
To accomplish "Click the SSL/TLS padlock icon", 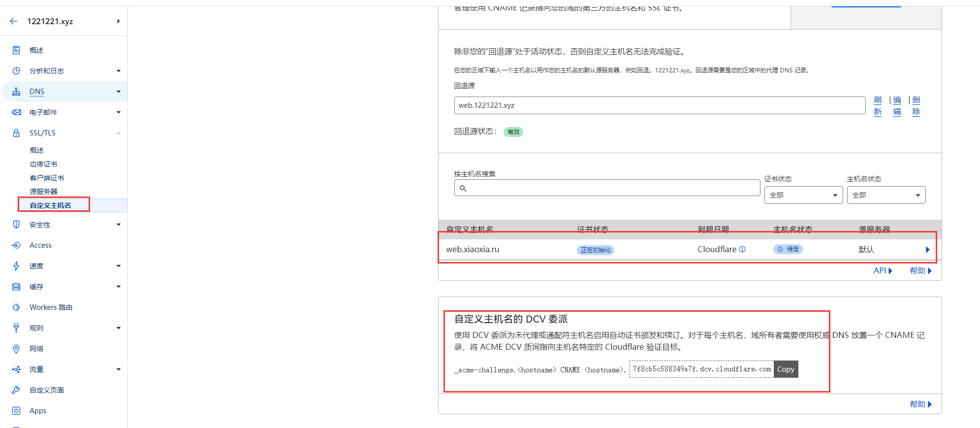I will tap(16, 133).
